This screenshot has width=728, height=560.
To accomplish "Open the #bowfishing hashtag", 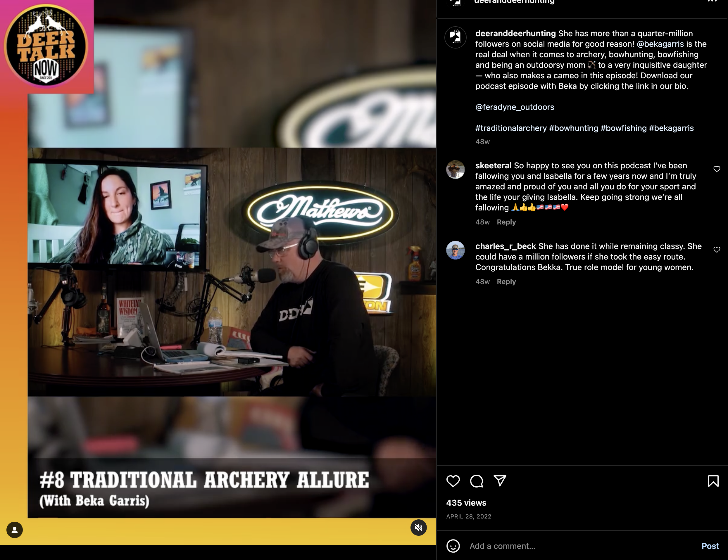I will click(x=623, y=128).
